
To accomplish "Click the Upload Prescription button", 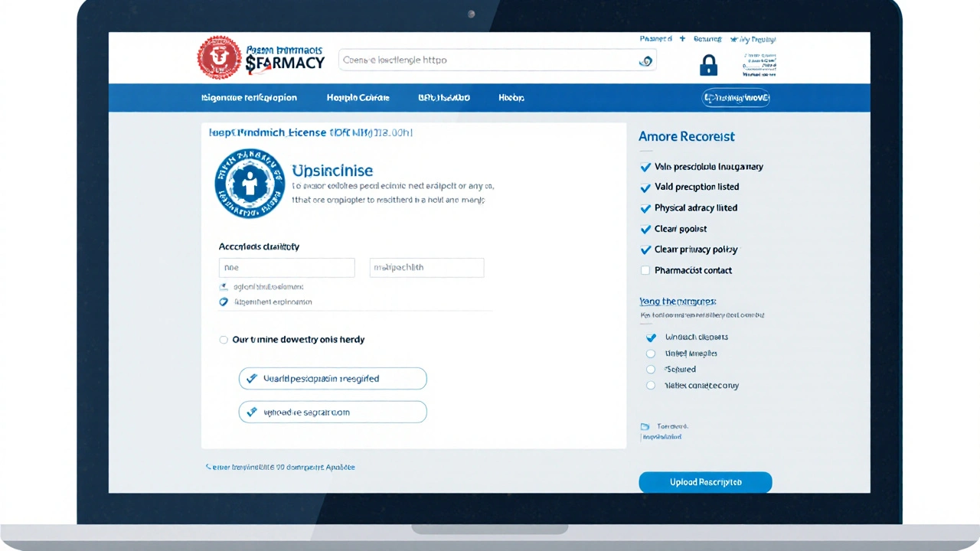I will click(705, 482).
